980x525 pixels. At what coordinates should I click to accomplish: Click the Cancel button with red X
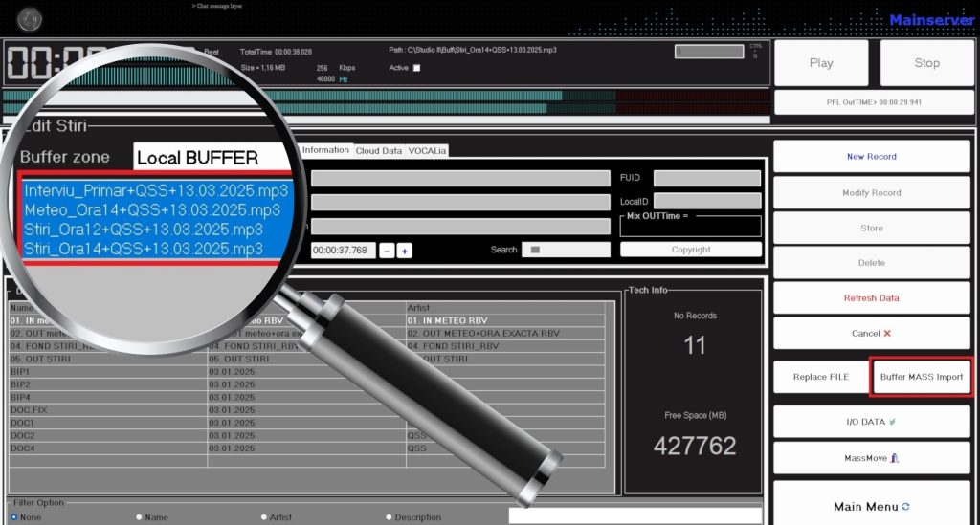click(x=871, y=334)
